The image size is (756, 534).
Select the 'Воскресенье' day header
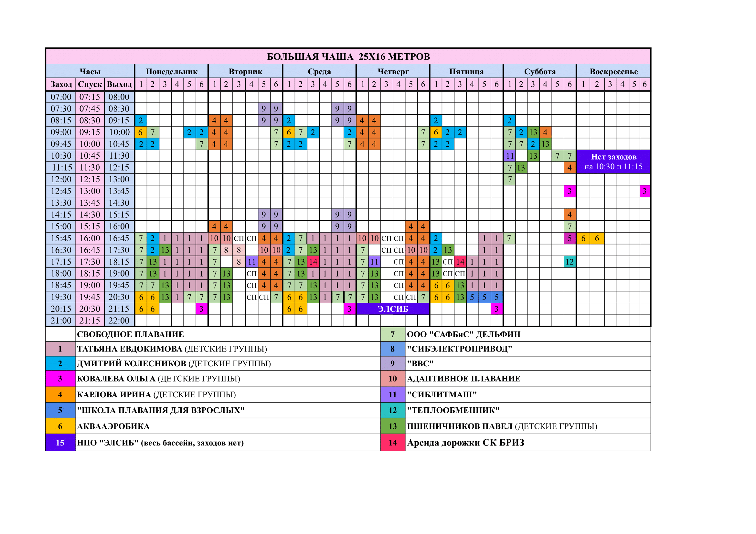click(x=613, y=71)
